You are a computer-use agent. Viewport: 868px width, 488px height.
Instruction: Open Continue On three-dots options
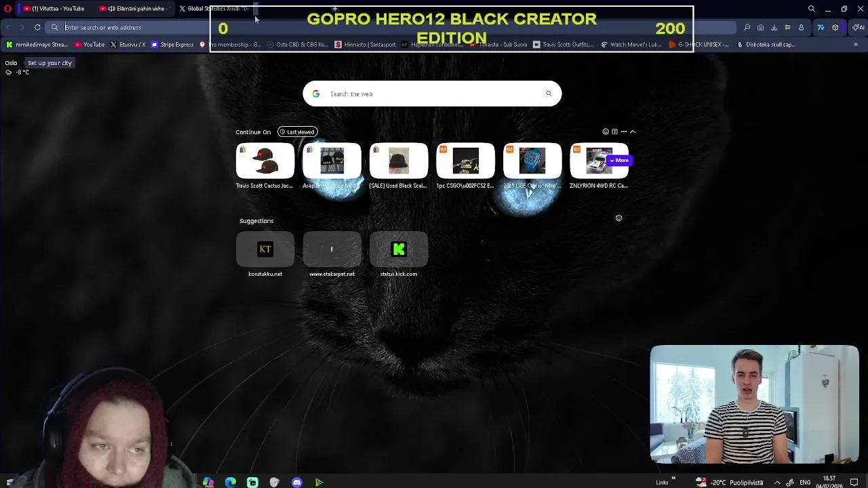[x=624, y=131]
